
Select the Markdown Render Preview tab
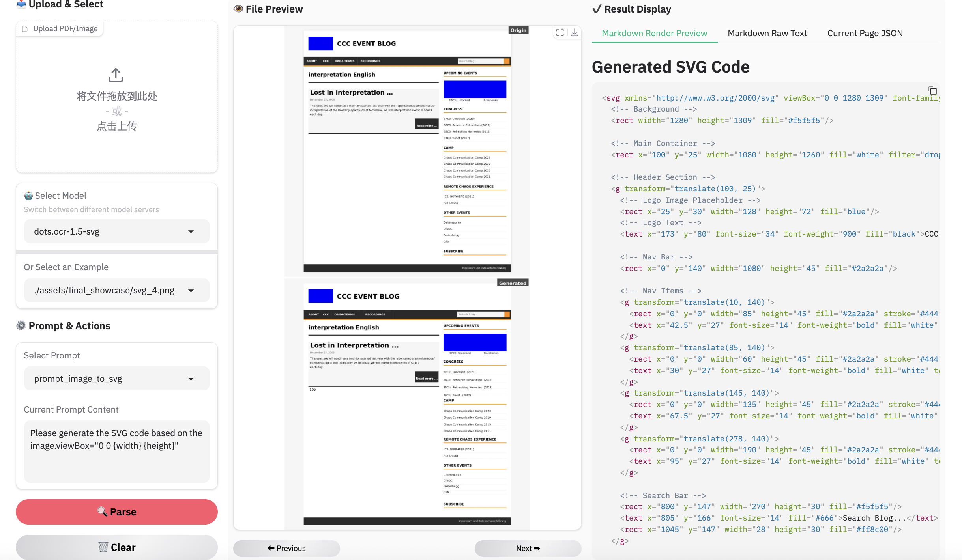[x=654, y=33]
